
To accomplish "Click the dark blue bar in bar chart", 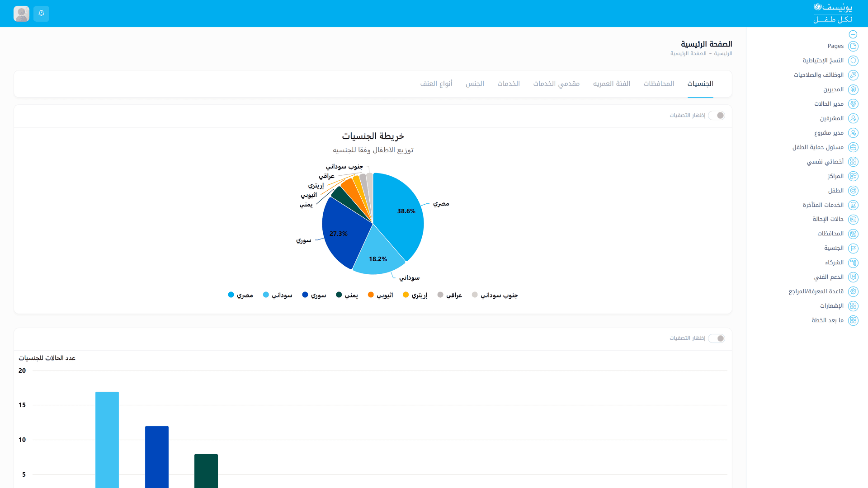I will [x=157, y=457].
